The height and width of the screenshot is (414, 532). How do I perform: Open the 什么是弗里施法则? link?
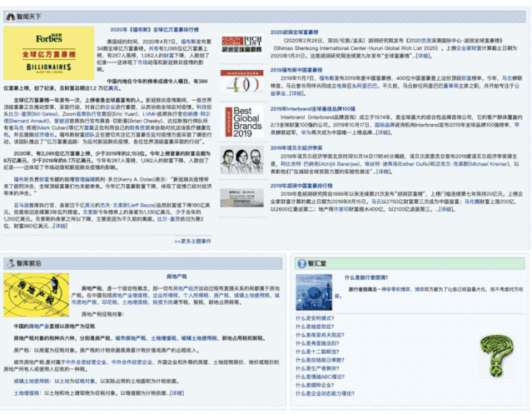pyautogui.click(x=317, y=343)
